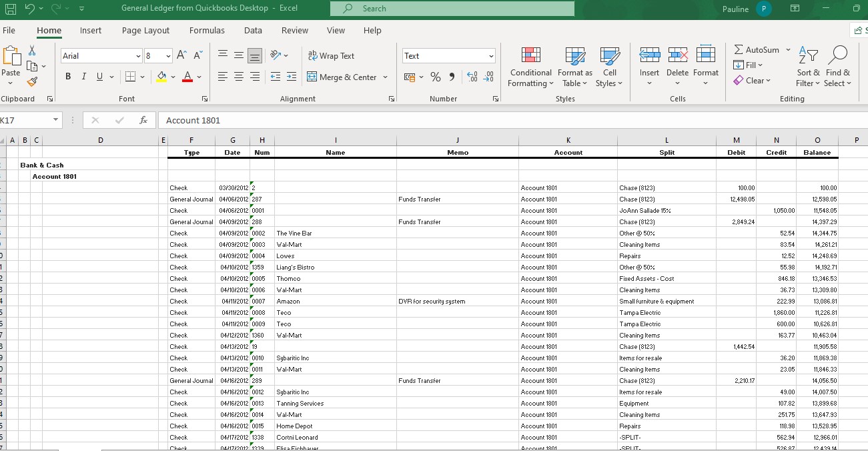
Task: Switch to the View tab
Action: (x=336, y=30)
